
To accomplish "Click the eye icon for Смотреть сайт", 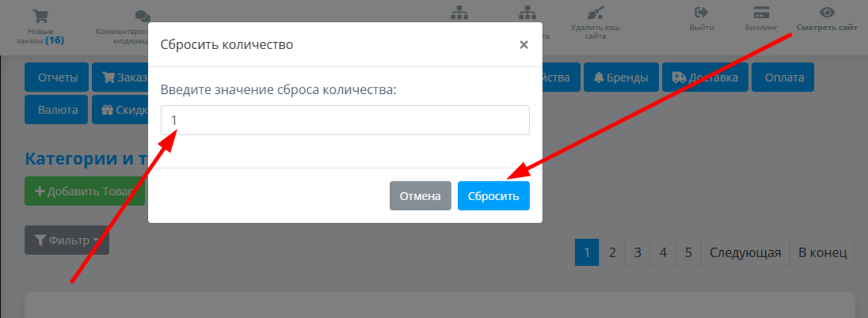I will [x=827, y=12].
